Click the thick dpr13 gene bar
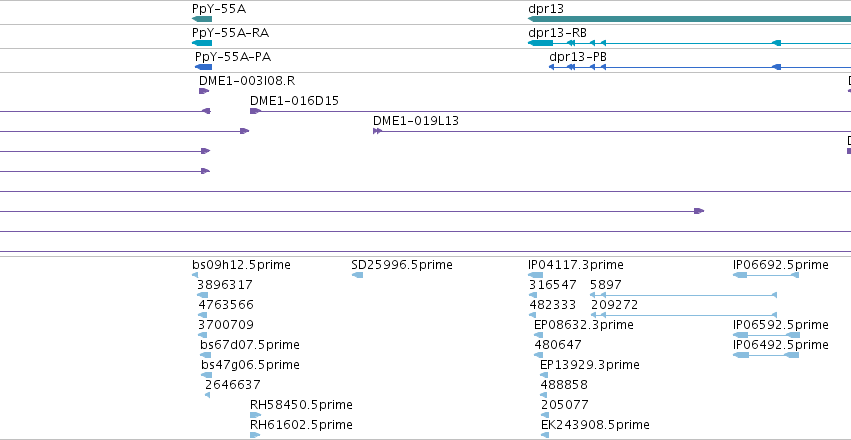This screenshot has width=851, height=440. [689, 19]
